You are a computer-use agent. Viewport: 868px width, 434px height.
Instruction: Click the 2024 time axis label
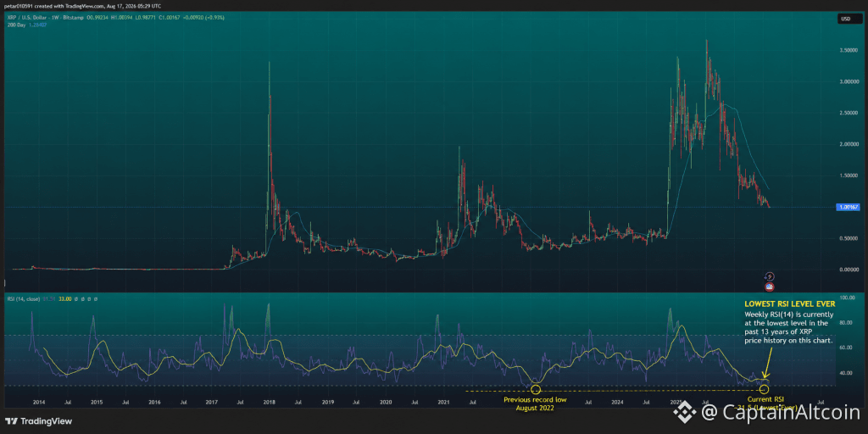(617, 403)
